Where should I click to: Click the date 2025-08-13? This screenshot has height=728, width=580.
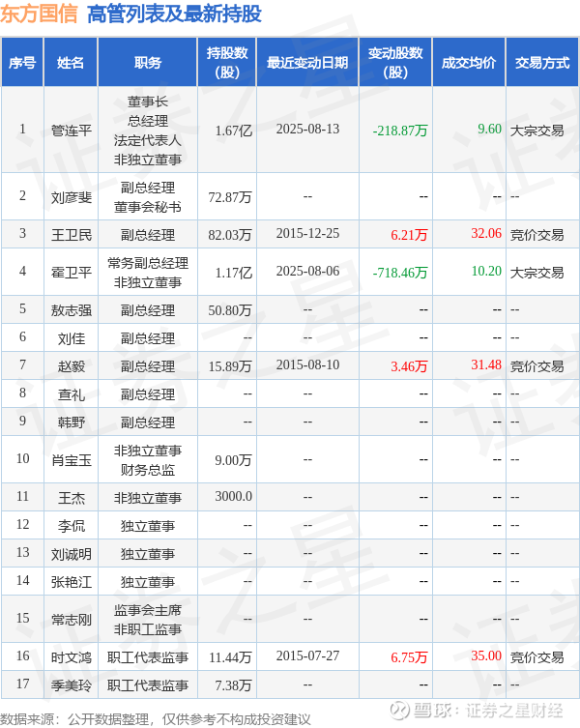point(307,130)
